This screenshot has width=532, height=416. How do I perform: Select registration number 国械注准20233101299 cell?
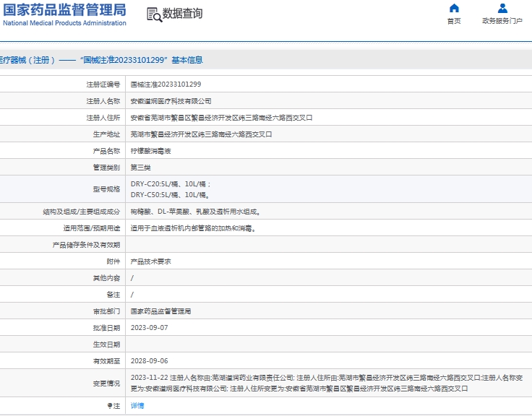click(x=166, y=84)
